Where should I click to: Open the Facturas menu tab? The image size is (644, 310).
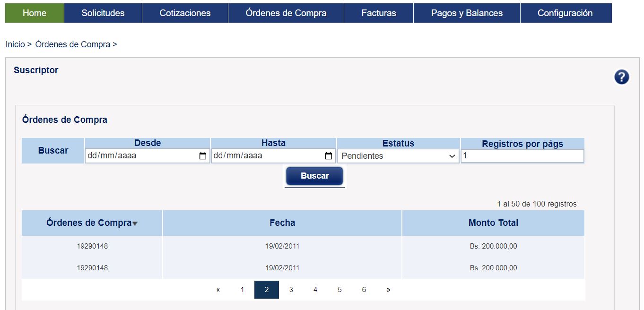click(x=378, y=13)
